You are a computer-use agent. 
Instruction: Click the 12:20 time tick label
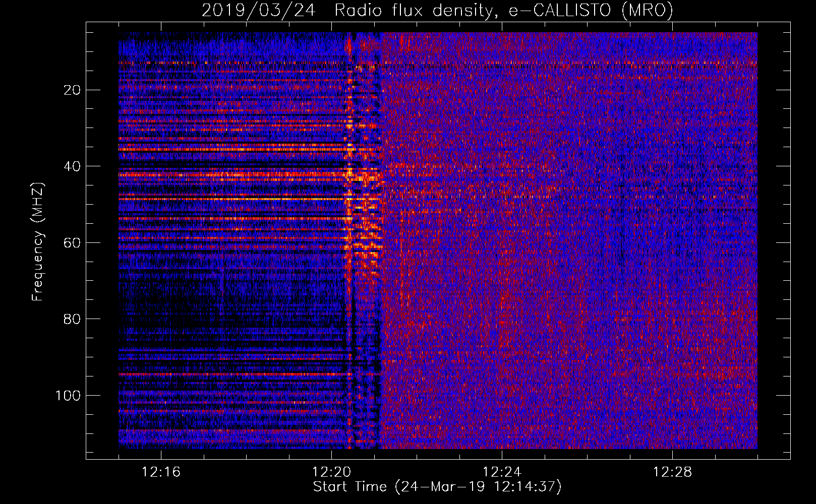pyautogui.click(x=331, y=472)
